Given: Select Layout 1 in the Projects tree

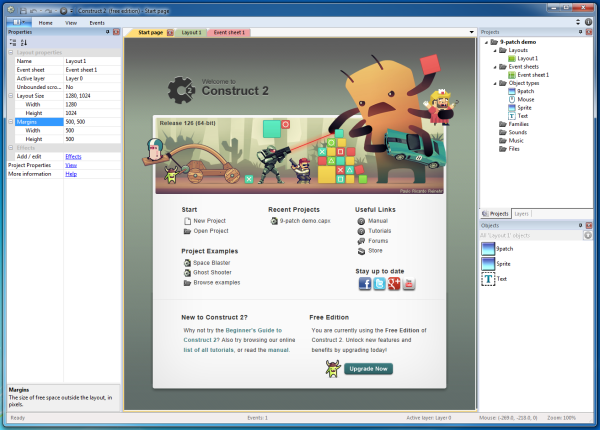Looking at the screenshot, I should coord(523,59).
